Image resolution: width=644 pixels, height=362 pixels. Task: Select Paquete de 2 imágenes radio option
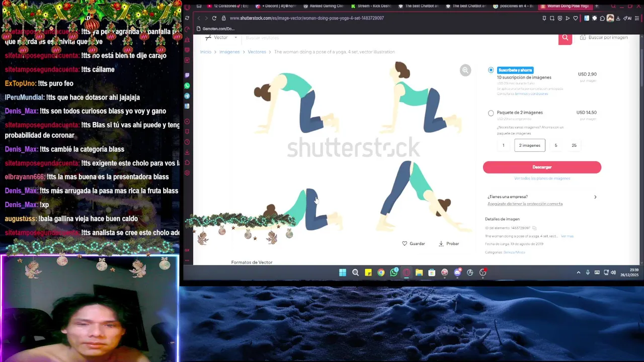coord(491,113)
